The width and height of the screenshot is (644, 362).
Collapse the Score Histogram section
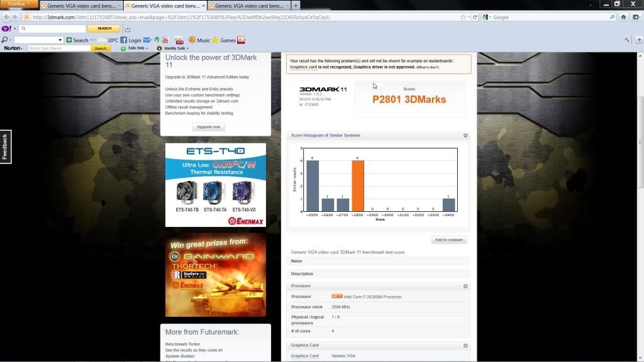[465, 136]
